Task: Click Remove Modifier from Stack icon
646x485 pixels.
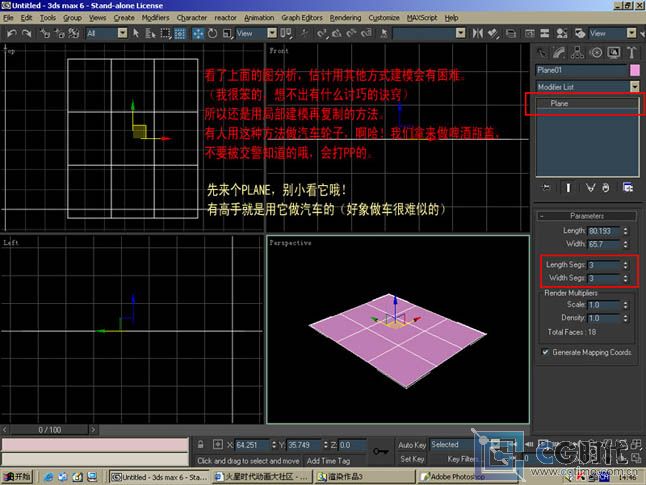Action: [605, 188]
